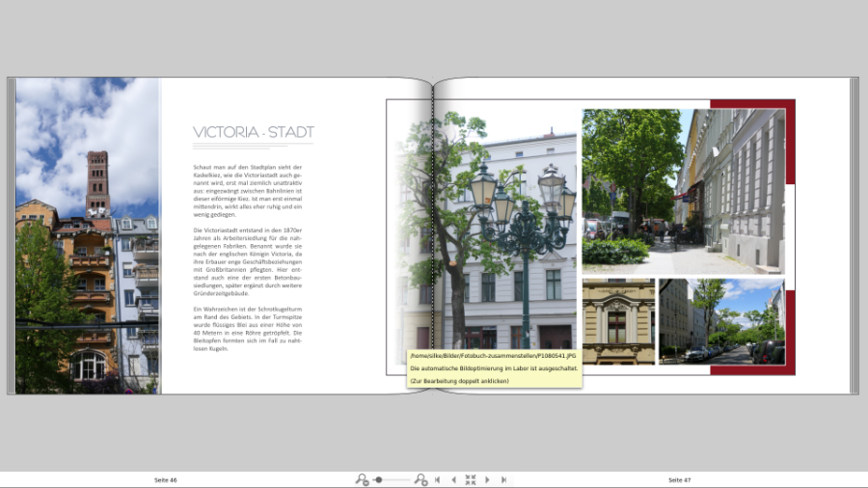The image size is (868, 488).
Task: Click the zoom in magnifier icon
Action: tap(420, 479)
